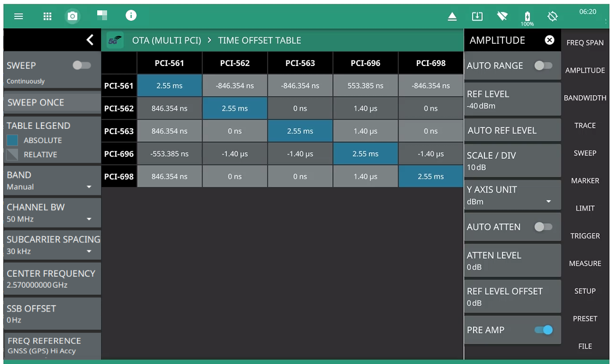Image resolution: width=614 pixels, height=364 pixels.
Task: Open the Bandwidth menu
Action: tap(585, 98)
